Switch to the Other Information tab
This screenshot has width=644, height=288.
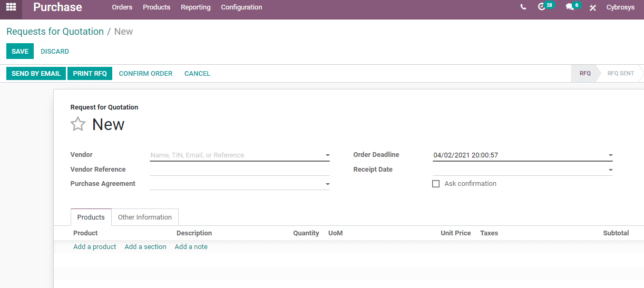click(145, 217)
